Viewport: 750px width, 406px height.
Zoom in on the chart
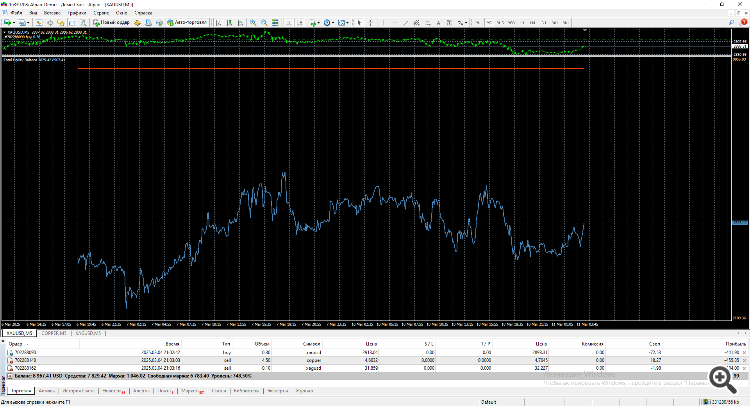(x=253, y=22)
